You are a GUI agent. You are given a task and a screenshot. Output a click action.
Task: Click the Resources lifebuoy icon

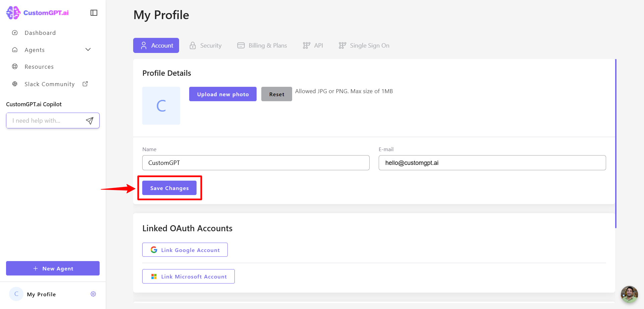[x=15, y=66]
